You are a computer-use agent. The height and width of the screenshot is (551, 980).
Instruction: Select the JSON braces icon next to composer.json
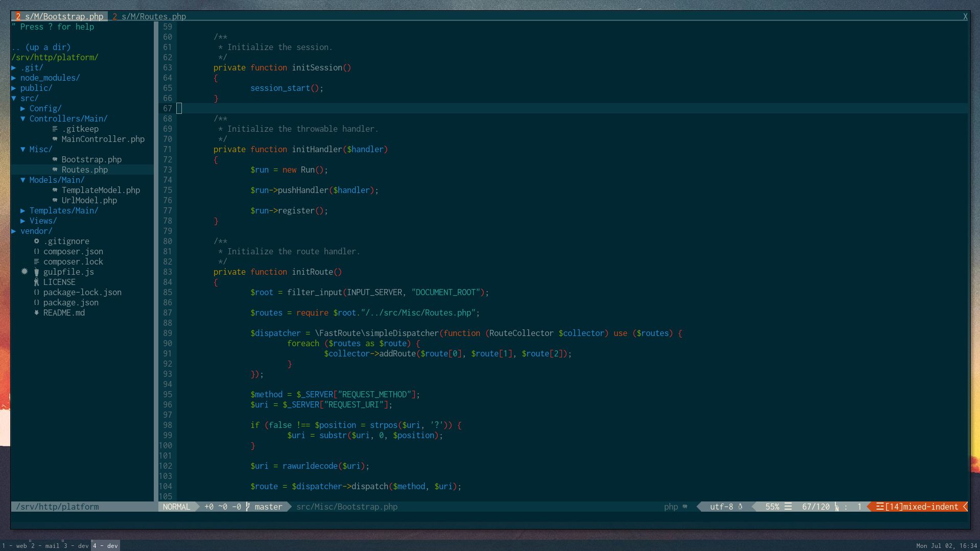(x=36, y=251)
